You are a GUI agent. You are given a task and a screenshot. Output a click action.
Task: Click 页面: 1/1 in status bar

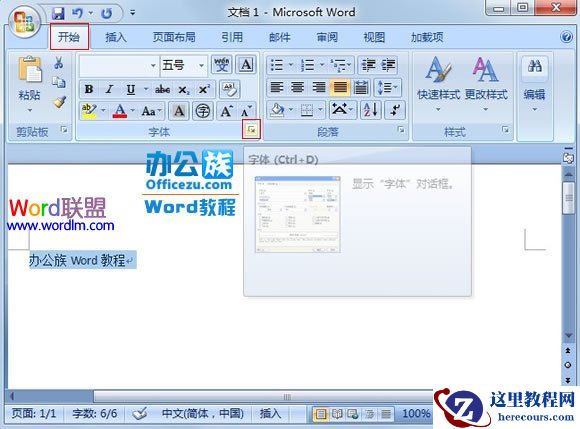pos(34,413)
